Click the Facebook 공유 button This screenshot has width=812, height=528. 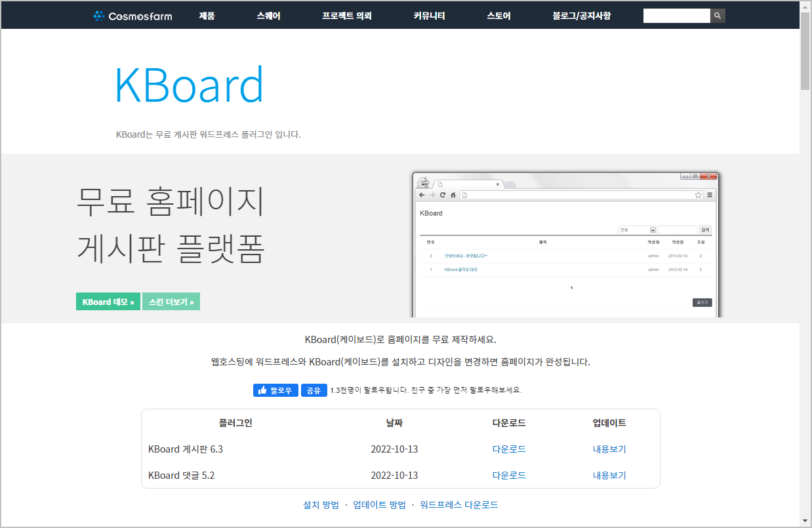tap(314, 390)
